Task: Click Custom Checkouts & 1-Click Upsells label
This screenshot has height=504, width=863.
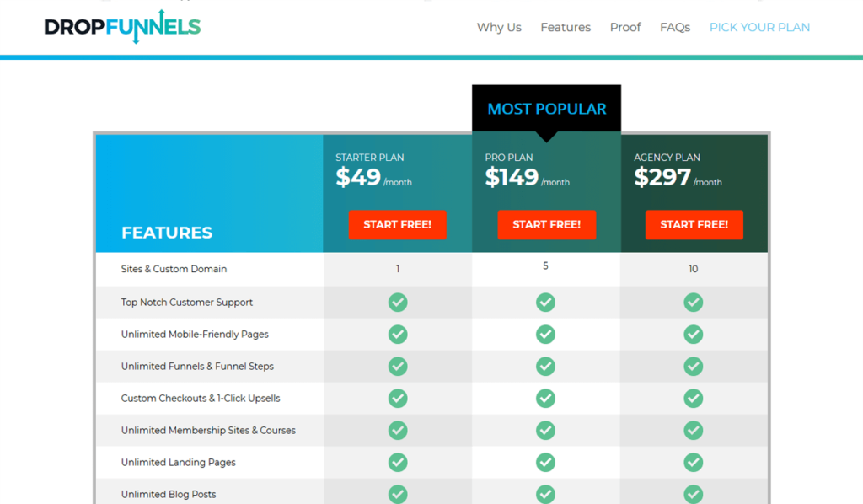Action: 201,398
